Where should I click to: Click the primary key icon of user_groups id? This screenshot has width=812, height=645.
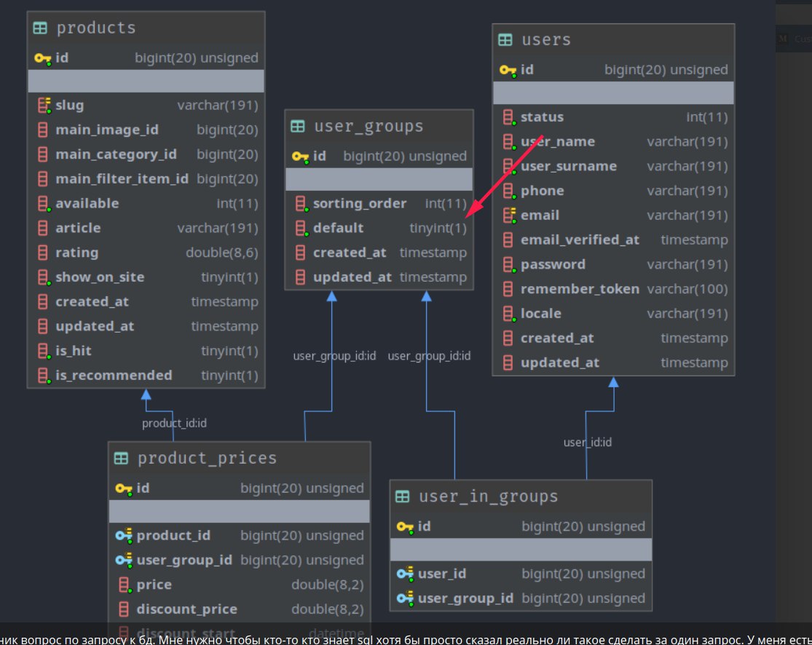pos(300,157)
